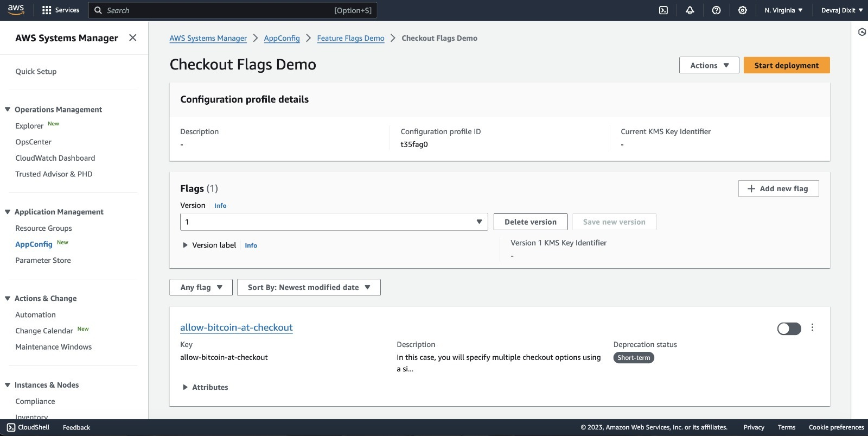The height and width of the screenshot is (436, 868).
Task: Click the CloudShell icon in the footer
Action: [11, 427]
